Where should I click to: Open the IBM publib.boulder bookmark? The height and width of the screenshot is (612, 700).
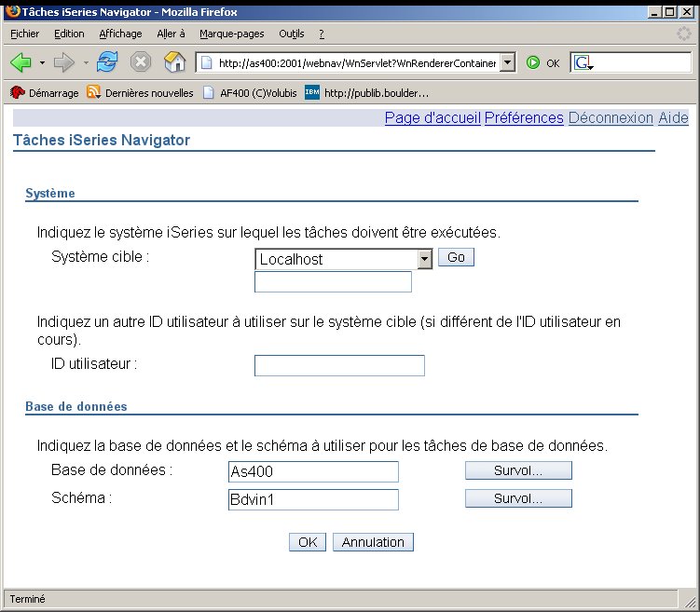[366, 93]
